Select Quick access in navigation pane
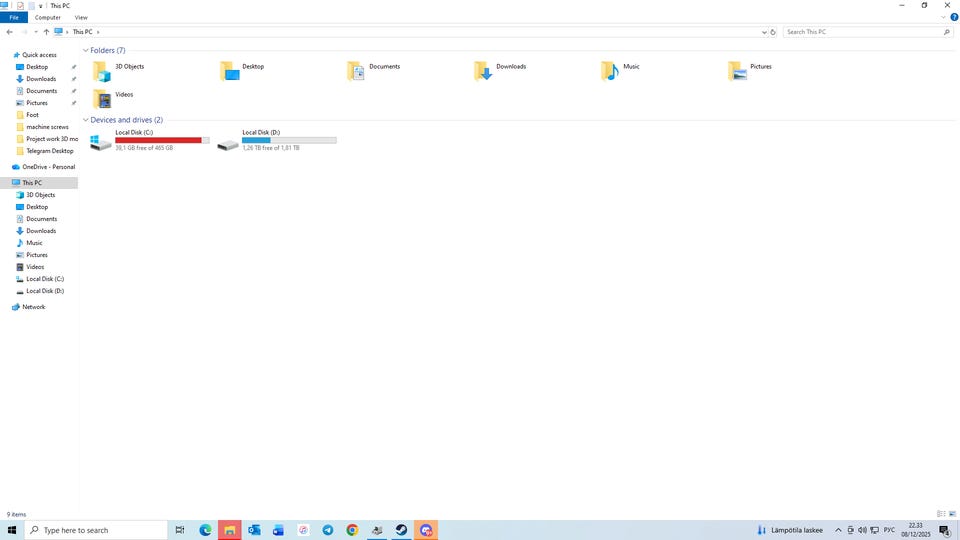Screen dimensions: 960x540 [39, 55]
